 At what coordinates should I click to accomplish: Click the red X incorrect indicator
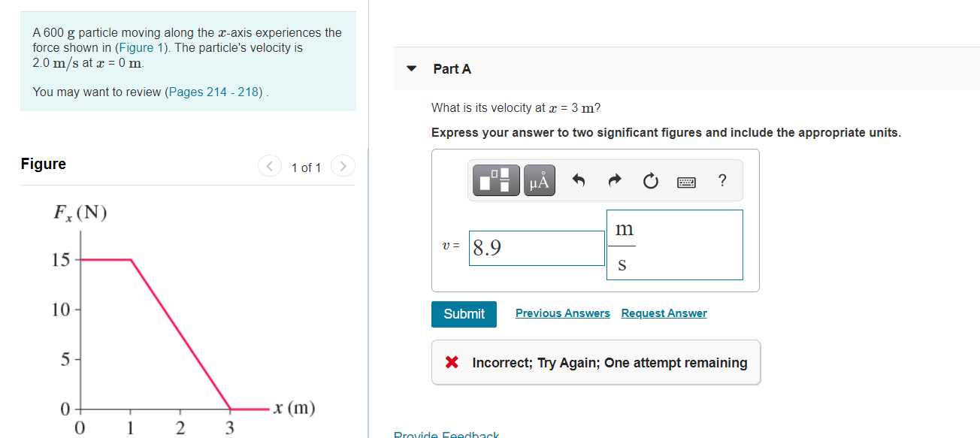(x=451, y=361)
